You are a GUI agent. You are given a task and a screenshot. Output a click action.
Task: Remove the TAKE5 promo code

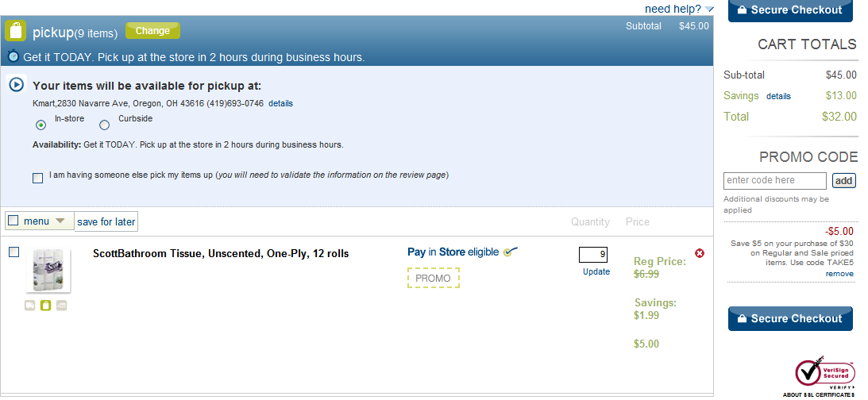click(839, 274)
